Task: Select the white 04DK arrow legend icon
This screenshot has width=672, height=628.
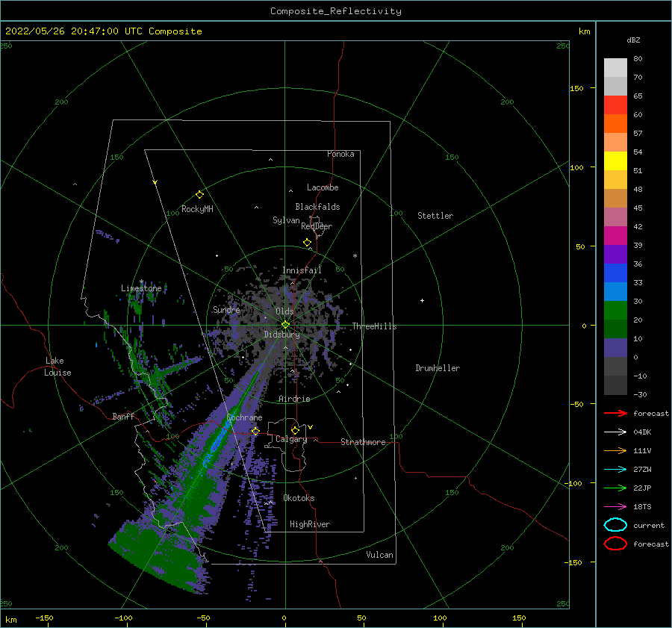Action: [x=615, y=432]
